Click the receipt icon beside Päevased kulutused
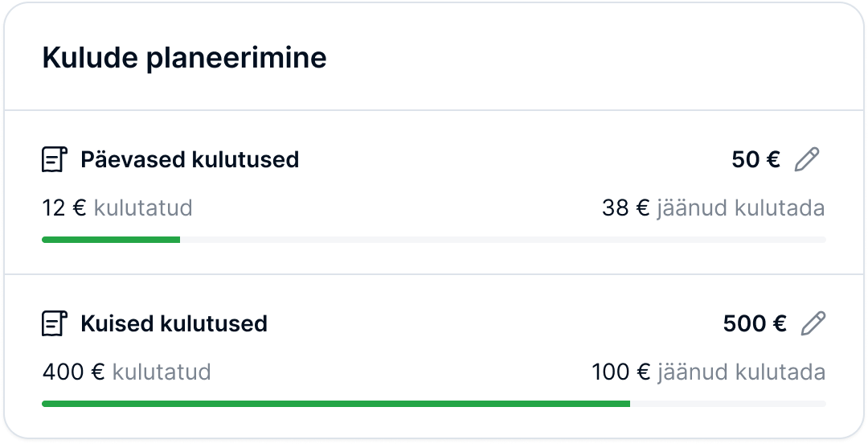Viewport: 868px width, 444px height. pyautogui.click(x=55, y=160)
